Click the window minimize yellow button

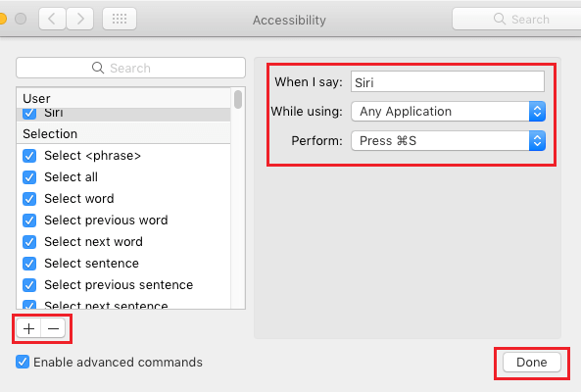(2, 19)
